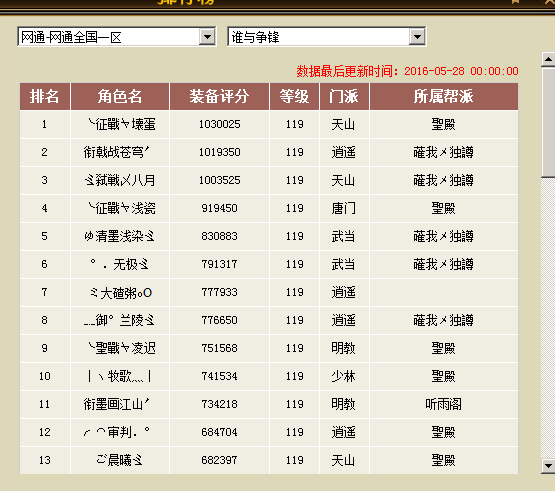Select rank 1 player with score 1030025
Viewport: 555px width, 491px height.
point(269,124)
